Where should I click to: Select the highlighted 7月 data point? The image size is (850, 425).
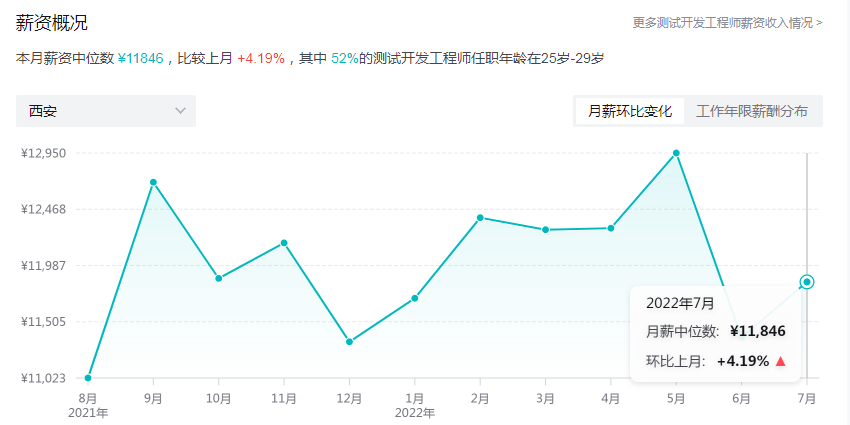[807, 281]
